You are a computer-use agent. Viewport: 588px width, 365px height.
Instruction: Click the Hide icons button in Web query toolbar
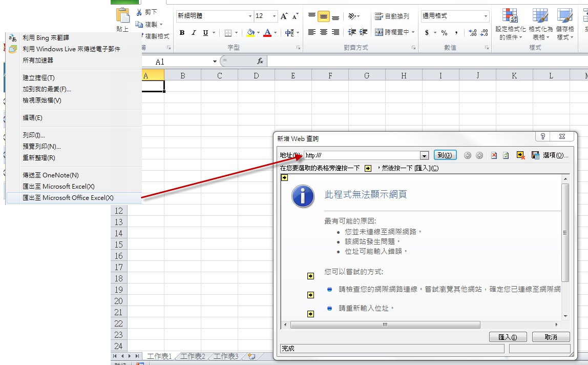[x=521, y=155]
